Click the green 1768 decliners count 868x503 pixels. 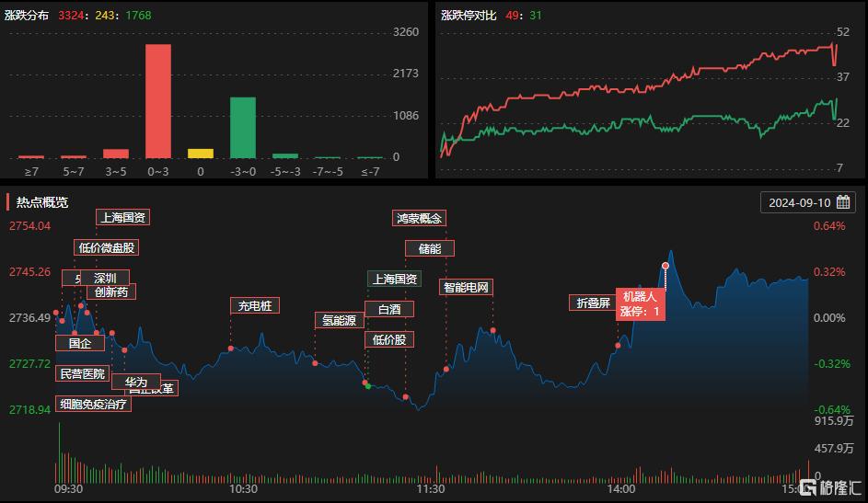tap(138, 16)
